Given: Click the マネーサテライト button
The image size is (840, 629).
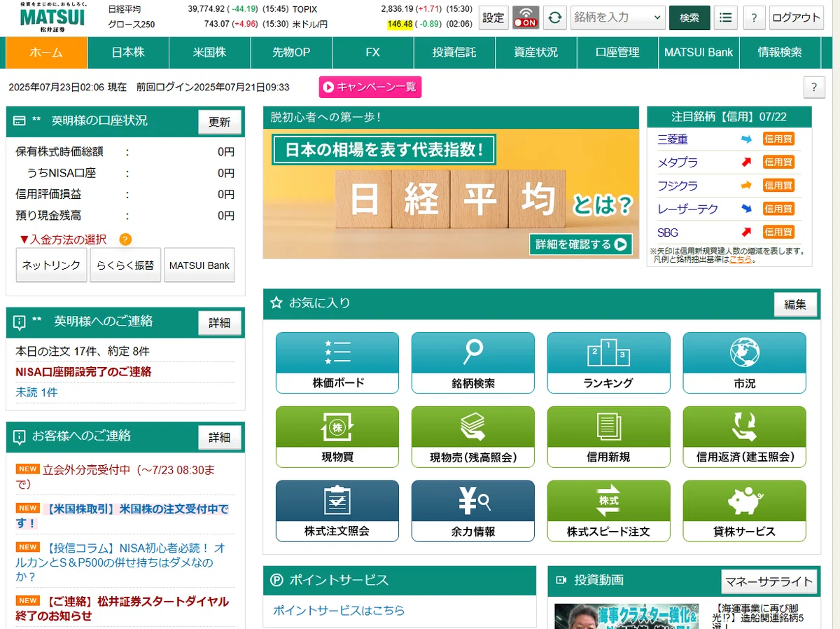Looking at the screenshot, I should click(x=769, y=581).
